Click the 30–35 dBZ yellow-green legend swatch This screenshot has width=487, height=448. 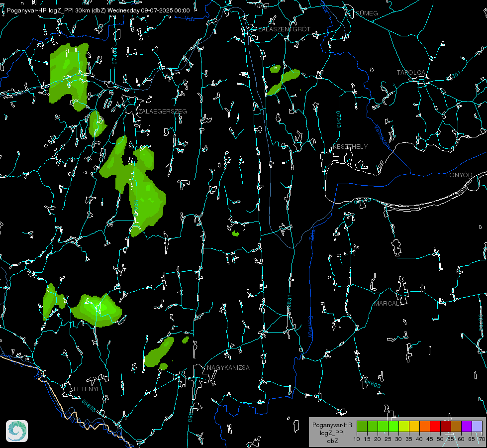click(x=404, y=426)
